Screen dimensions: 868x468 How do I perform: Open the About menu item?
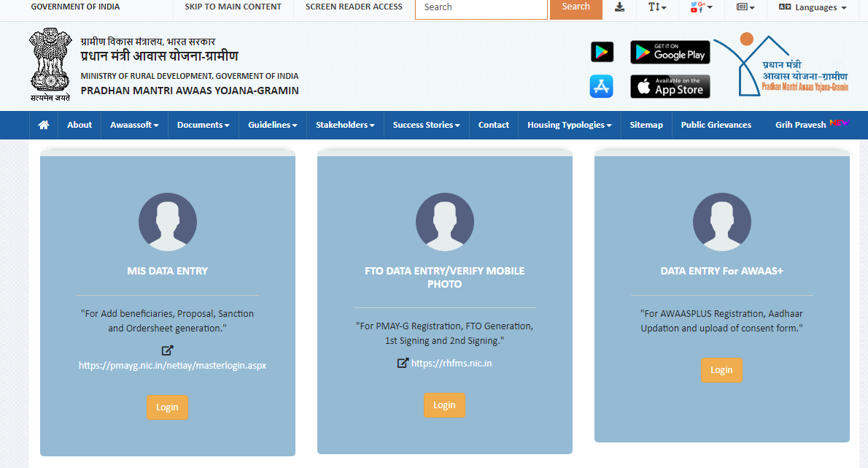[80, 125]
